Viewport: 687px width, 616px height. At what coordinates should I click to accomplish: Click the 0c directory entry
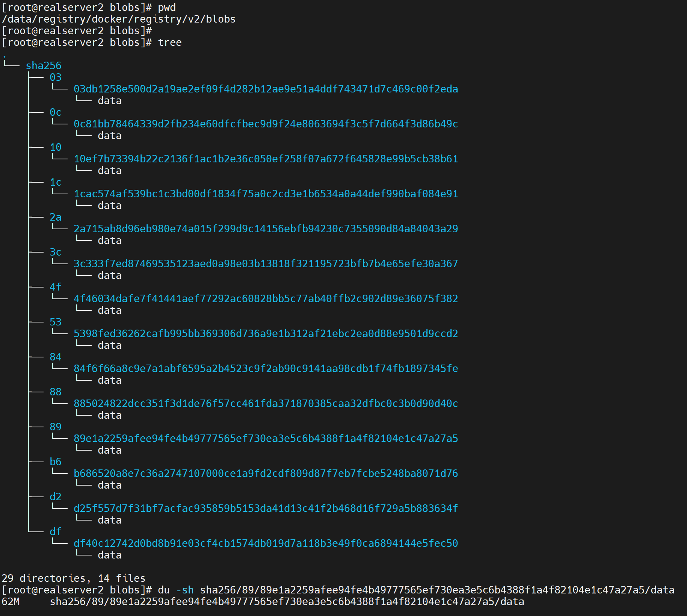pos(55,112)
